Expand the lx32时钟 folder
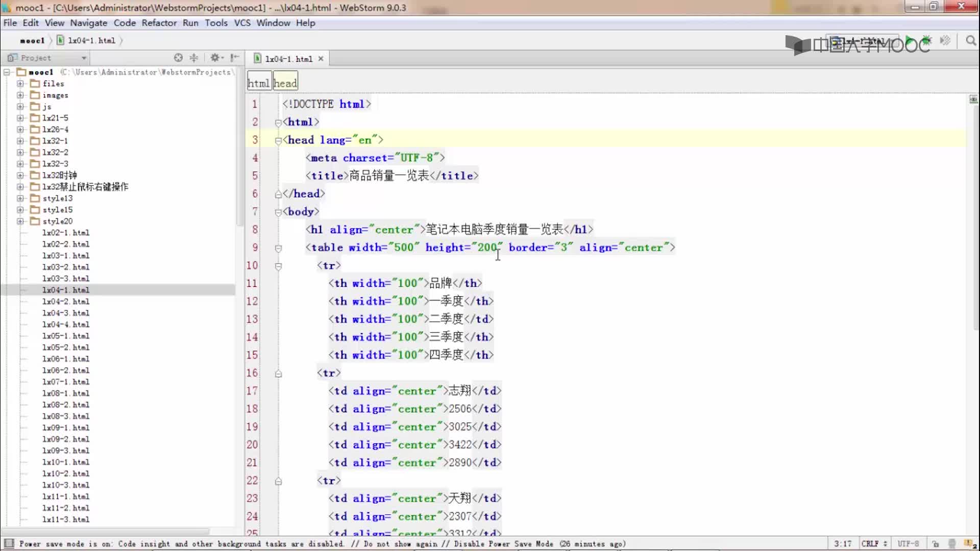This screenshot has width=980, height=551. (x=20, y=175)
